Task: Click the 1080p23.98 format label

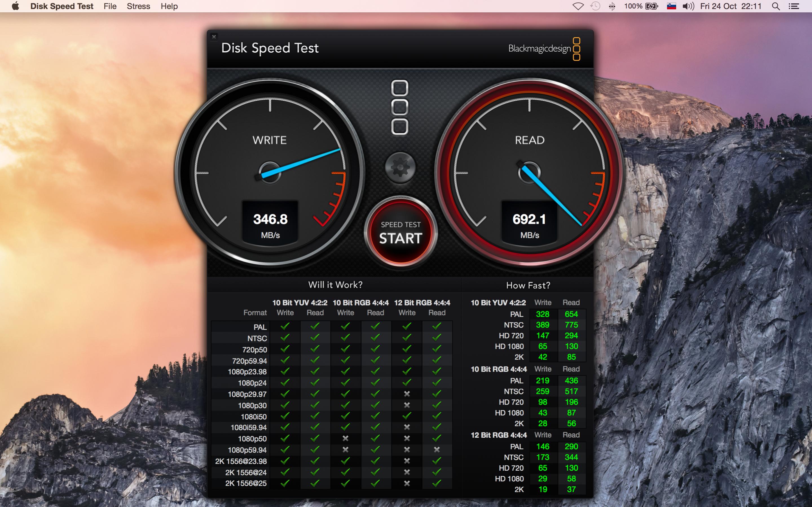Action: [x=247, y=372]
